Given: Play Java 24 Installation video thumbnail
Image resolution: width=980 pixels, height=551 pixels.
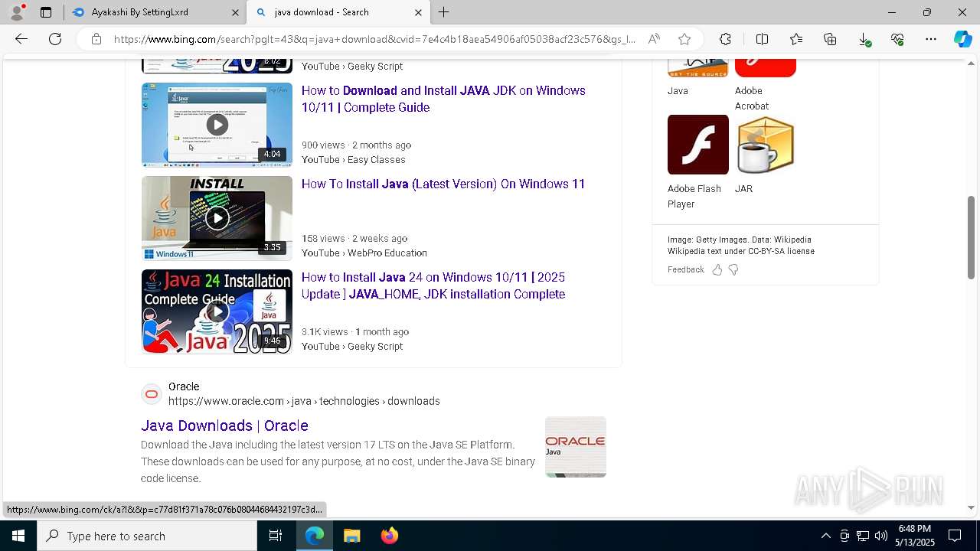Looking at the screenshot, I should (217, 311).
